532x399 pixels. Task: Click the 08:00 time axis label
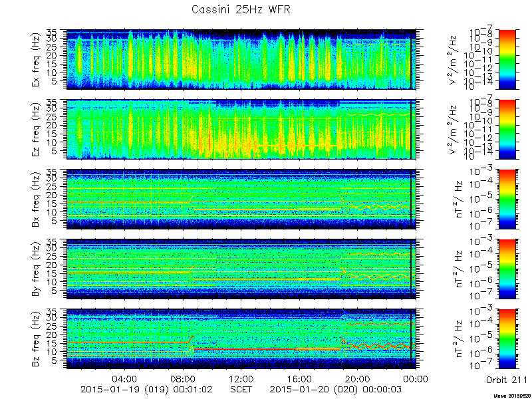(x=184, y=378)
